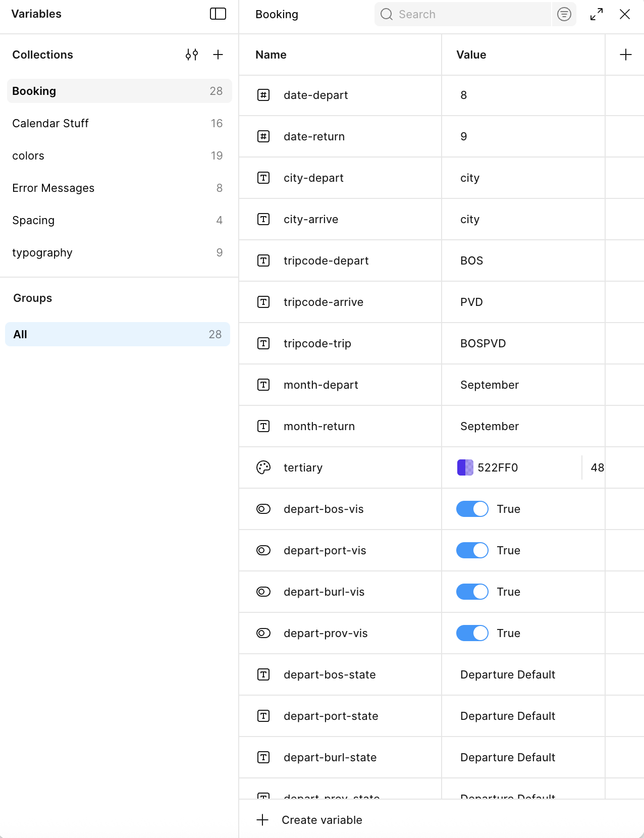Viewport: 644px width, 838px height.
Task: Add a new mode column
Action: [625, 55]
